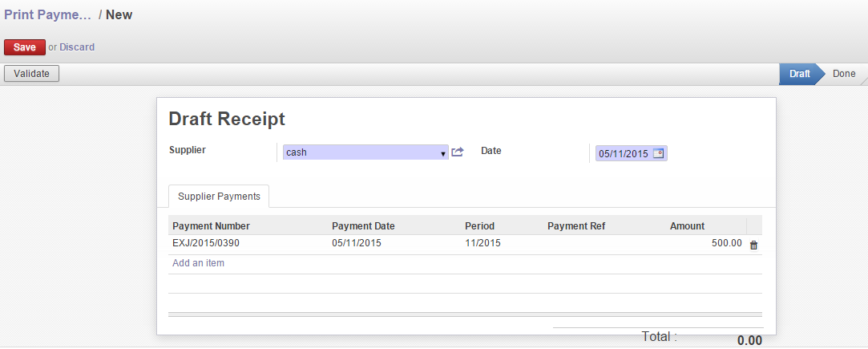Click the 0.00 total value

749,341
